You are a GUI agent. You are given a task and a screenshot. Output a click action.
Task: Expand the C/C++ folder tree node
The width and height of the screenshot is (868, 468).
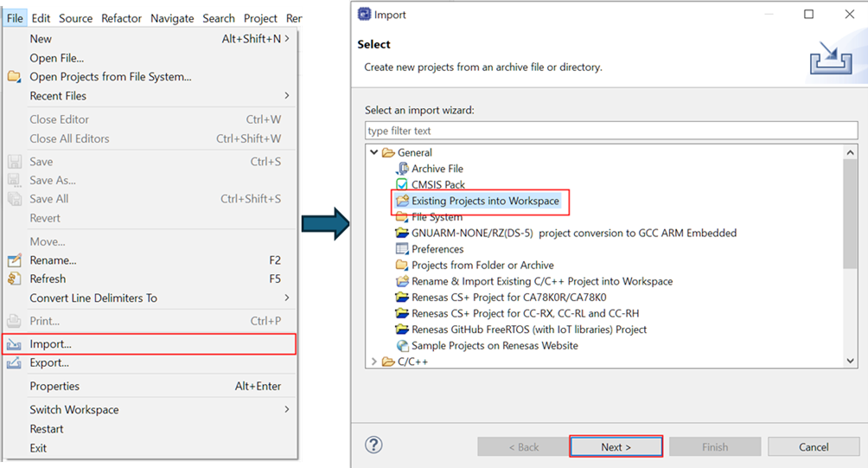[x=373, y=362]
